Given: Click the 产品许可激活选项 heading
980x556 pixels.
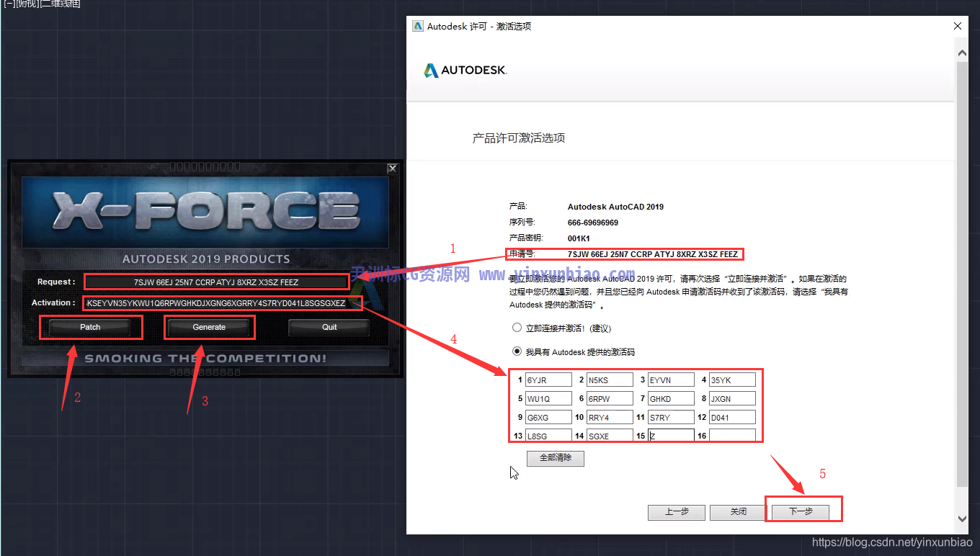Looking at the screenshot, I should point(519,138).
